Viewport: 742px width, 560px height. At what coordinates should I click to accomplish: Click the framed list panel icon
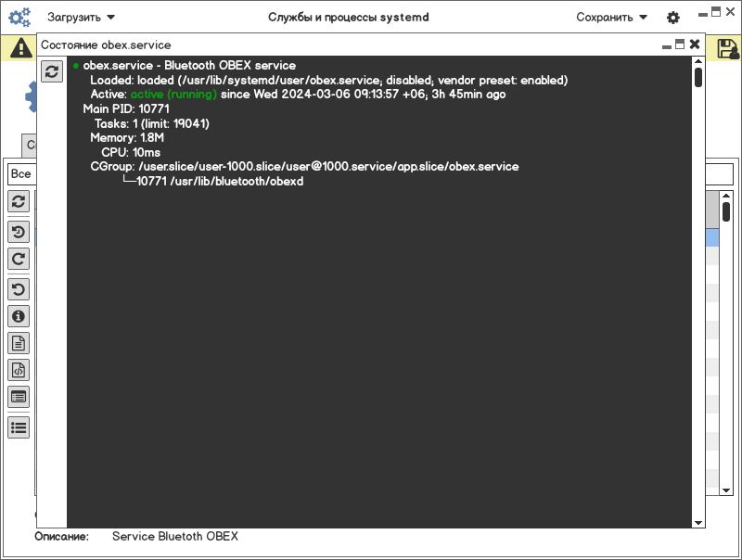(19, 398)
